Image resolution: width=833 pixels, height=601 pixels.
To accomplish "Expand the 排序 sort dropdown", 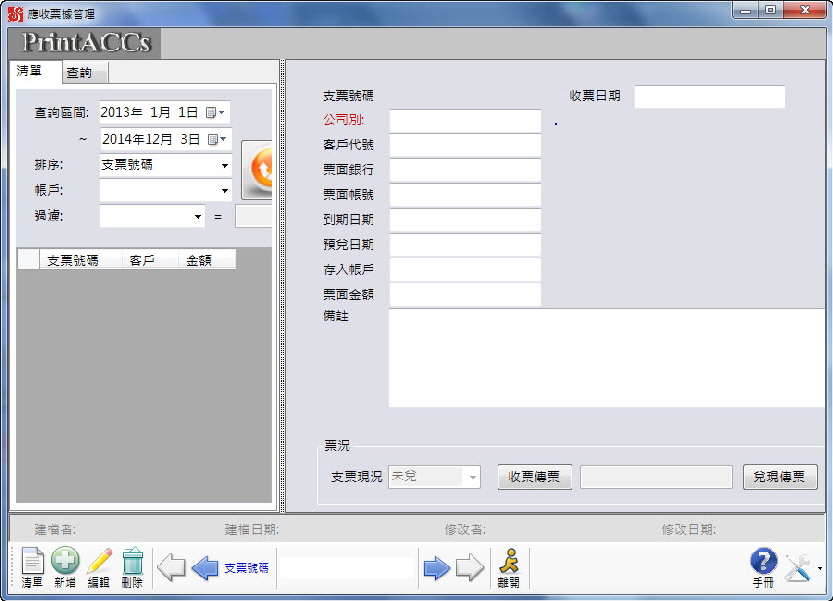I will pos(225,166).
